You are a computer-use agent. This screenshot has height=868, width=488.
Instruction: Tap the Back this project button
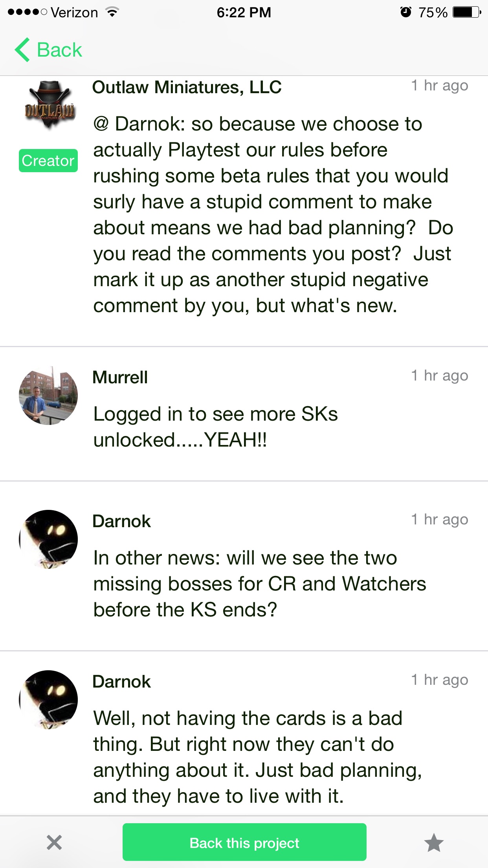244,842
